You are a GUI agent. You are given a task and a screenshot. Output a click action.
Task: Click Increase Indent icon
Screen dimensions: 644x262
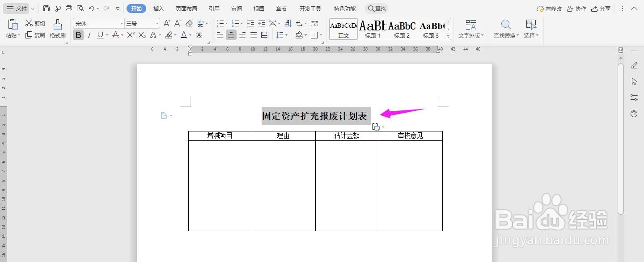pyautogui.click(x=262, y=23)
